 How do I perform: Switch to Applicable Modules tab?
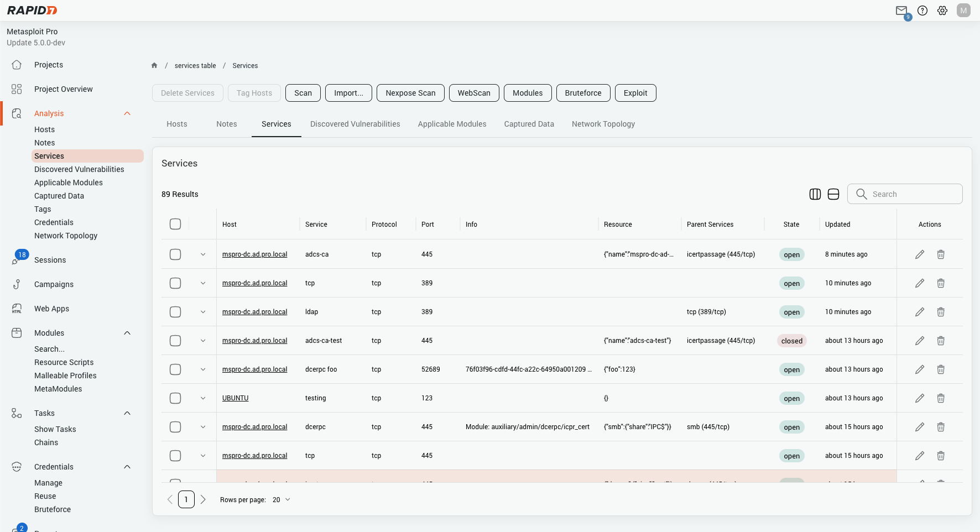[452, 124]
